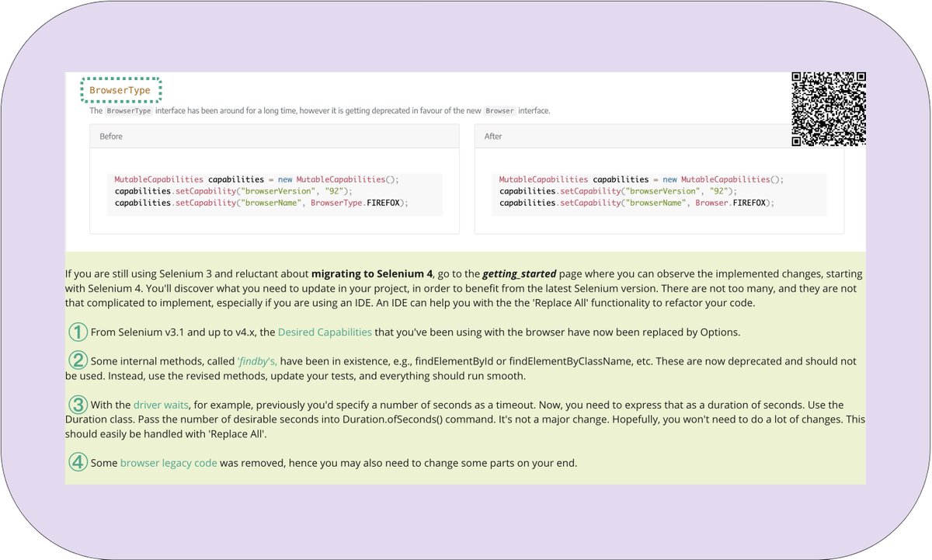Select the BrowserType heading
Viewport: 932px width, 560px height.
pyautogui.click(x=120, y=90)
